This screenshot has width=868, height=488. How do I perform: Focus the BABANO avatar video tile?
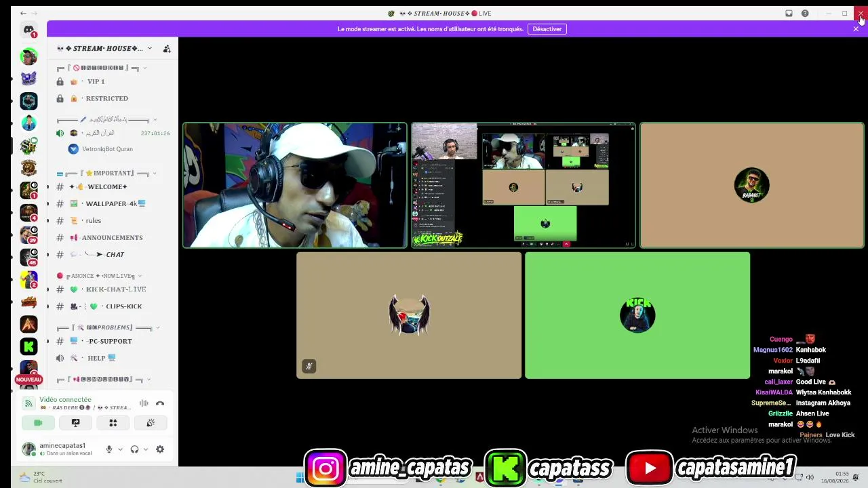(x=752, y=185)
